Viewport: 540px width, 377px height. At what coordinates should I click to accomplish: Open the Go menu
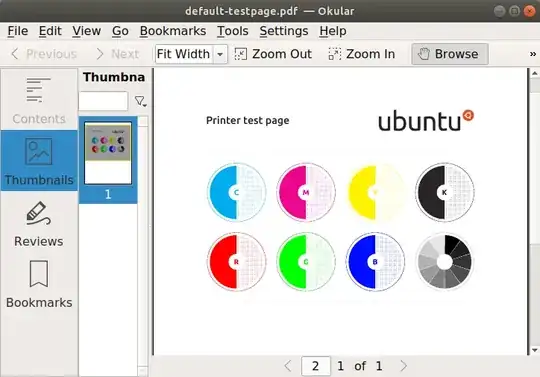tap(120, 31)
